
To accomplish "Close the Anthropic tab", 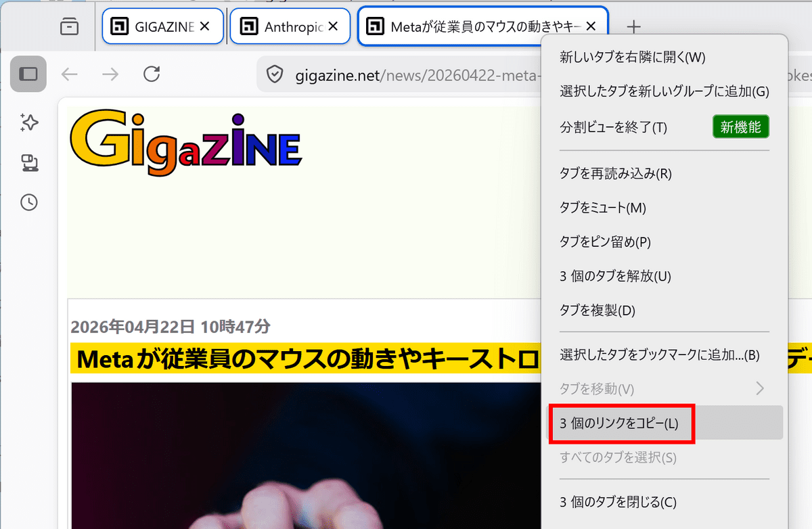I will [x=333, y=26].
